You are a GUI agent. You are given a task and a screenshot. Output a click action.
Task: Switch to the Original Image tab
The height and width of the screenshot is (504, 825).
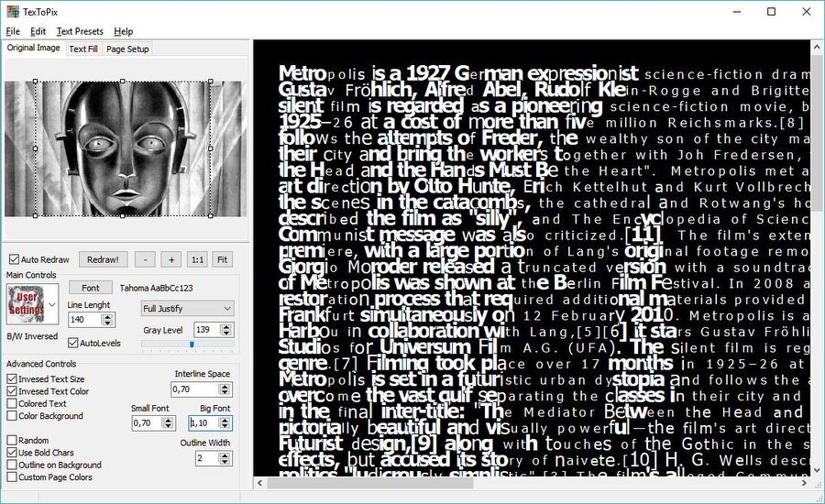(34, 48)
